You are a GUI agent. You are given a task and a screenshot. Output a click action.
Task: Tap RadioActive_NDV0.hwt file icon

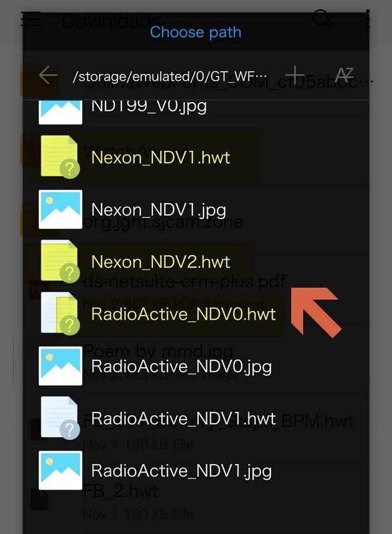click(x=60, y=314)
